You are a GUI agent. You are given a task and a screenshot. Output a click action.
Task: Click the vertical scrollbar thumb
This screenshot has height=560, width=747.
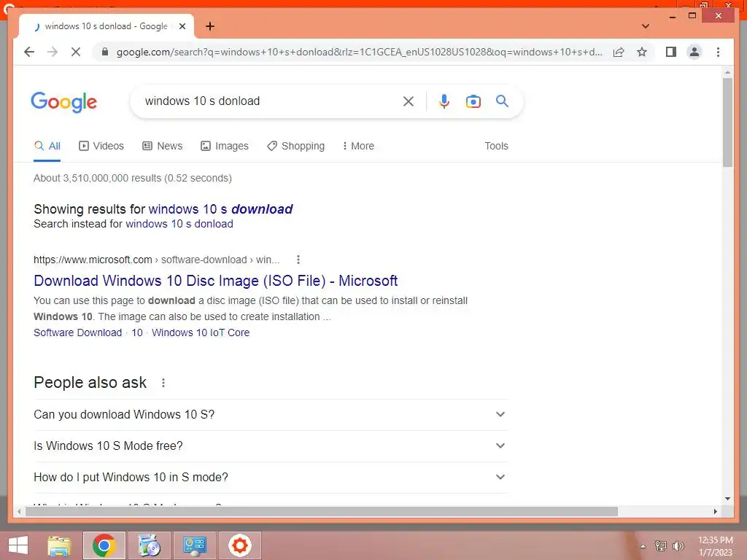(x=727, y=122)
